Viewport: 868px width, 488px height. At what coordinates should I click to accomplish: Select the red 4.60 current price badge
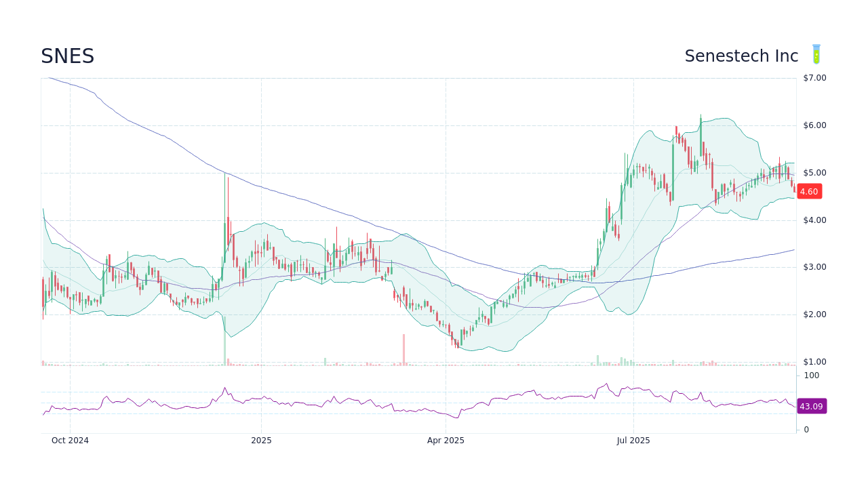click(808, 191)
